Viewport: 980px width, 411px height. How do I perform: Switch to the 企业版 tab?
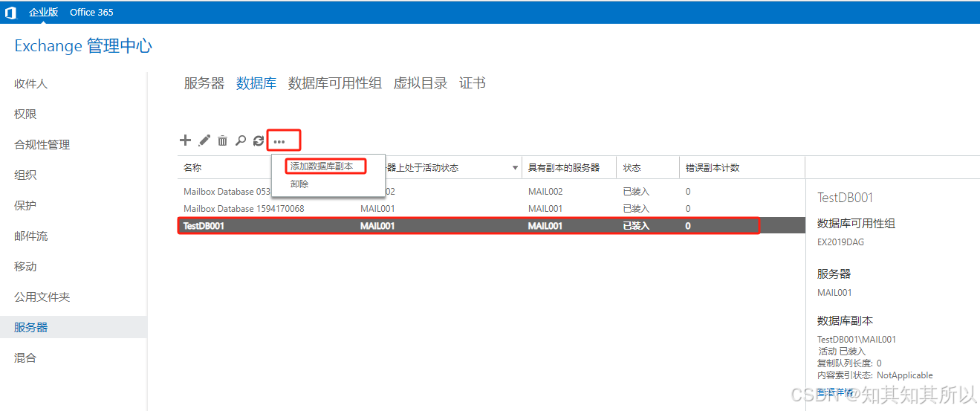click(43, 12)
